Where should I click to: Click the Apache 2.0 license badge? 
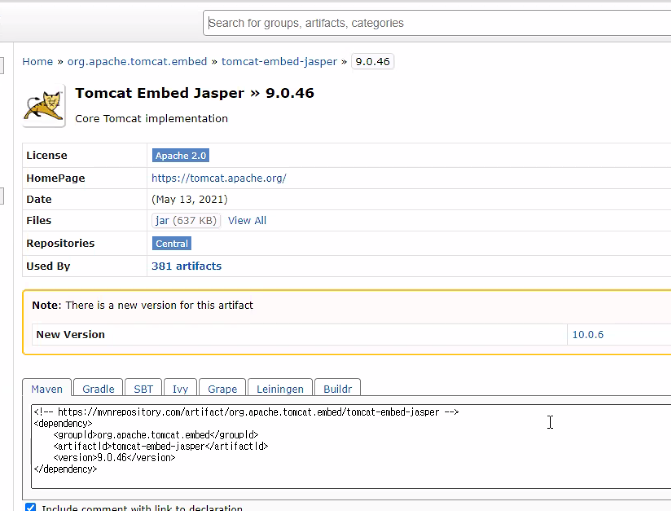tap(180, 155)
